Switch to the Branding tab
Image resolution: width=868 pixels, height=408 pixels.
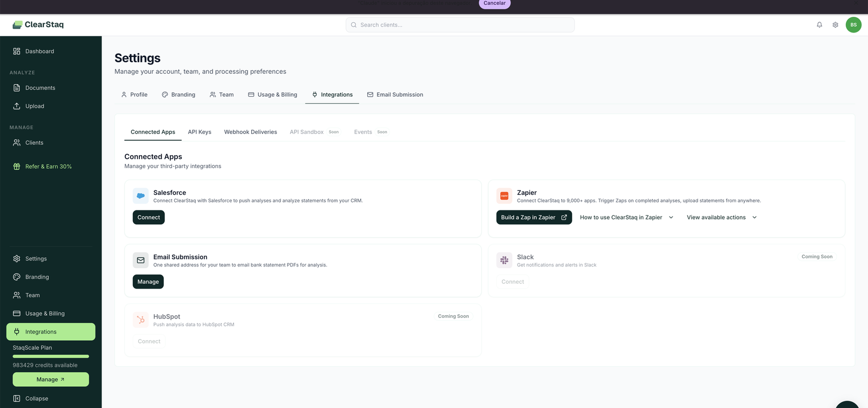pyautogui.click(x=178, y=94)
